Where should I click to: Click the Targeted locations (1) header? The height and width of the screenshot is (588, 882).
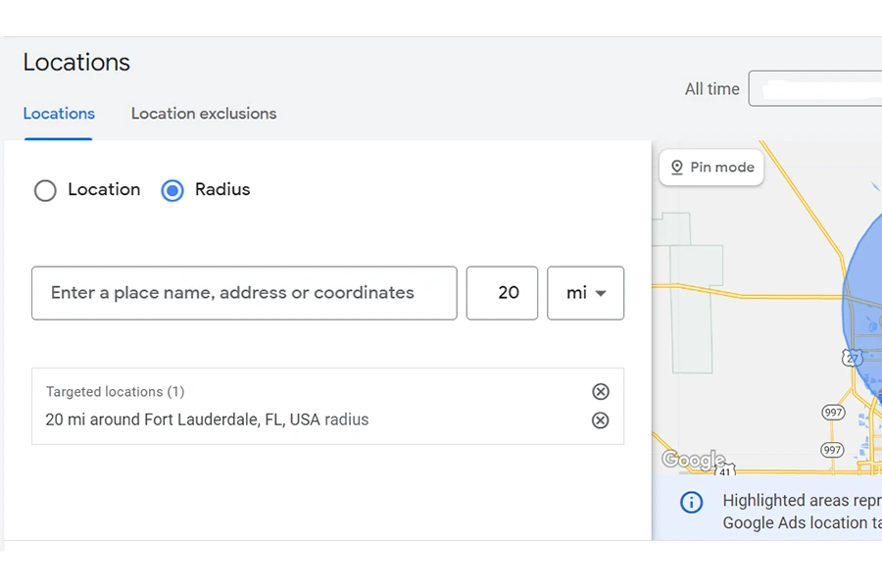point(115,392)
